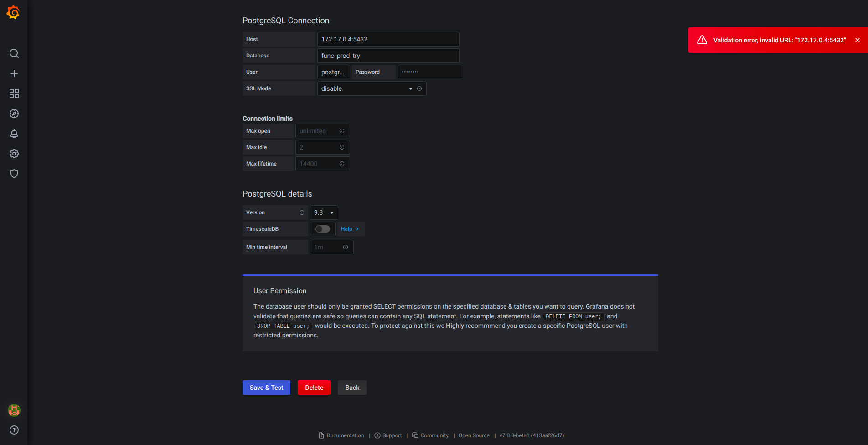The image size is (868, 445).
Task: Edit the Max idle input field
Action: [323, 147]
